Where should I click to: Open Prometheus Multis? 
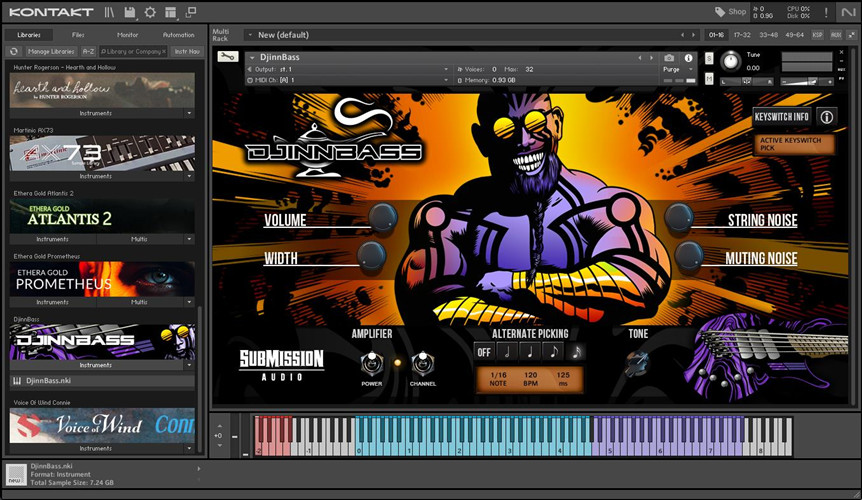(139, 302)
